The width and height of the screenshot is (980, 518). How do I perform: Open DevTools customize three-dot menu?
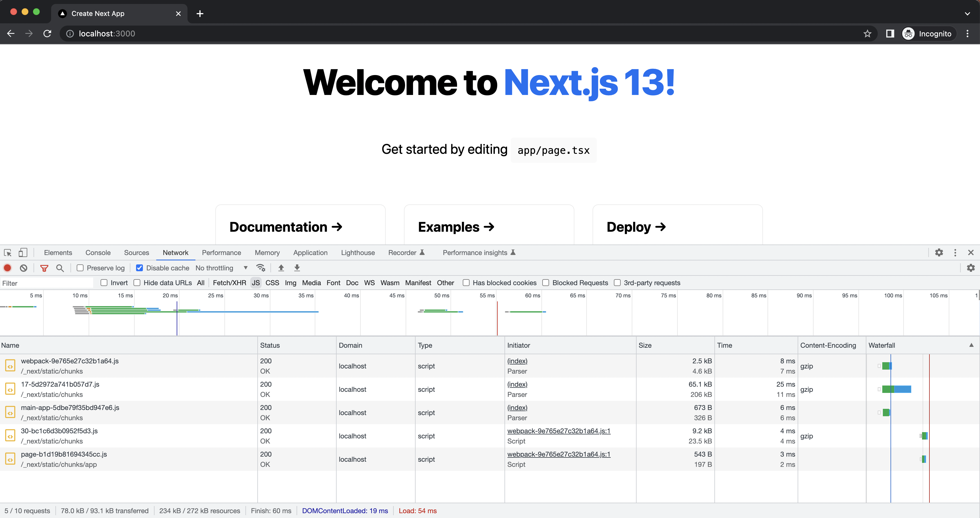tap(955, 252)
